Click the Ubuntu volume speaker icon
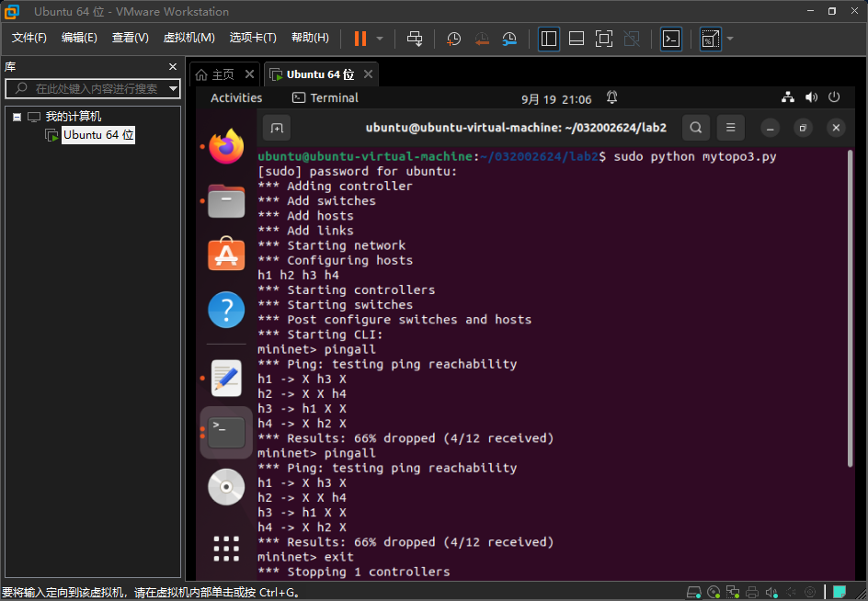Image resolution: width=868 pixels, height=601 pixels. click(812, 98)
